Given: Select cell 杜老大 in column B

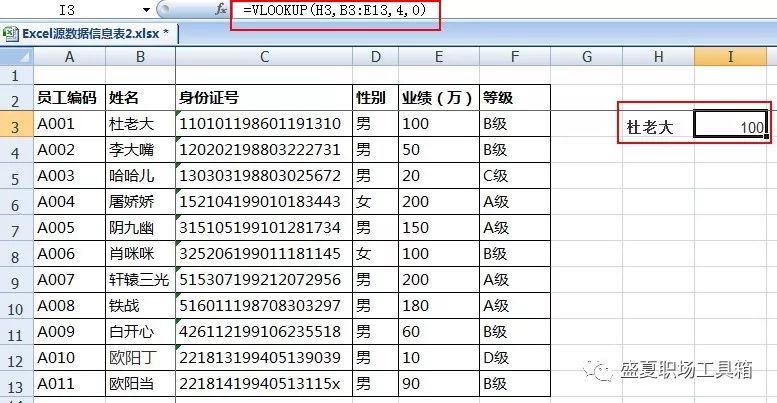Looking at the screenshot, I should pos(140,124).
